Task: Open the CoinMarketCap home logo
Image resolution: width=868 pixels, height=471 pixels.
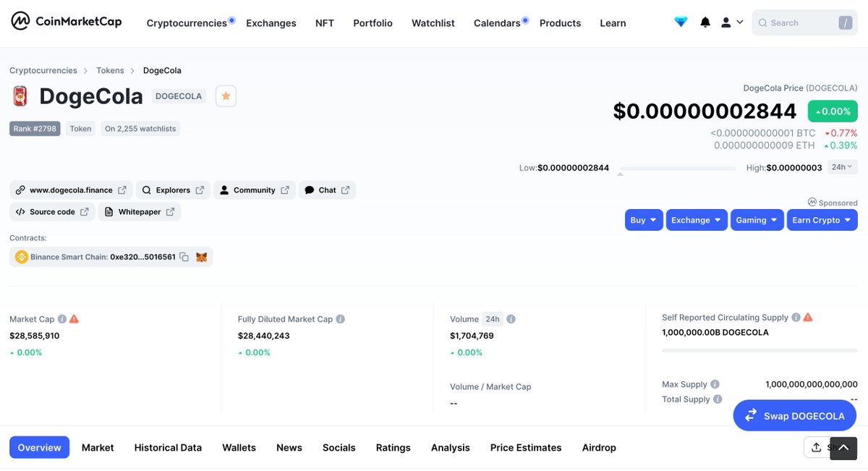Action: click(x=67, y=22)
